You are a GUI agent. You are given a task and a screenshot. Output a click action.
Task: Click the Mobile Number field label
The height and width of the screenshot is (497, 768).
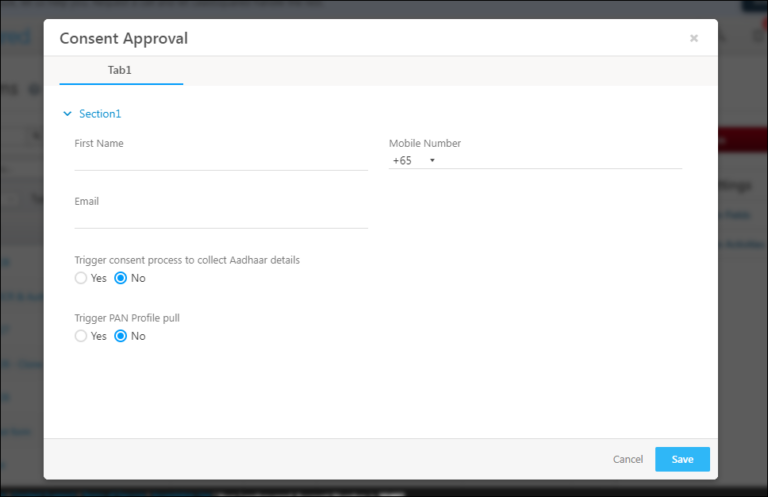pos(425,143)
